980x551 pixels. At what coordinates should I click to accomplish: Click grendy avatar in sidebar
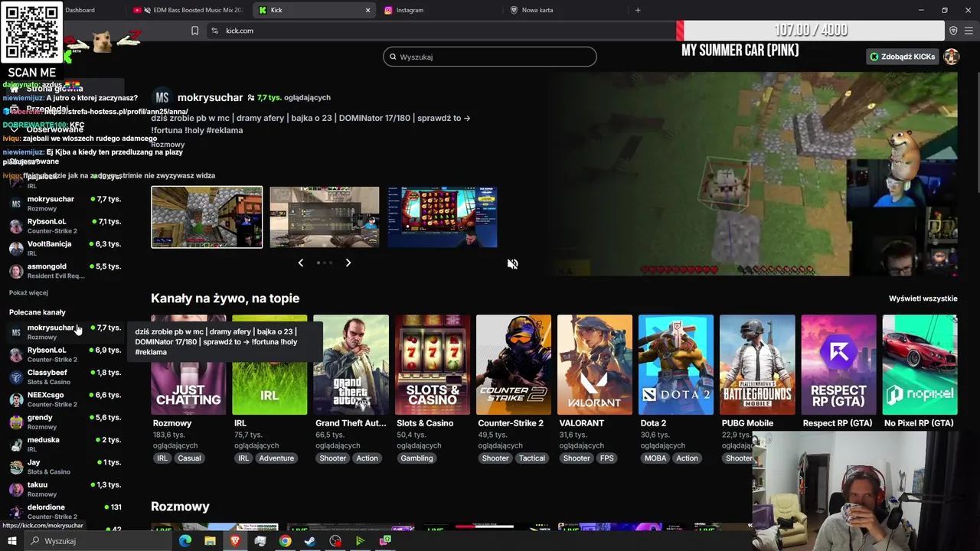16,422
